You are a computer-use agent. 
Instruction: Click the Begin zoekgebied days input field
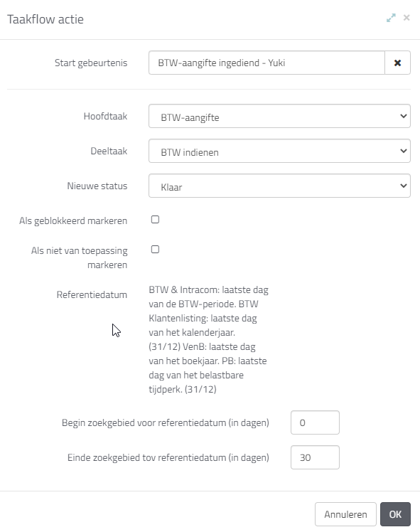315,422
